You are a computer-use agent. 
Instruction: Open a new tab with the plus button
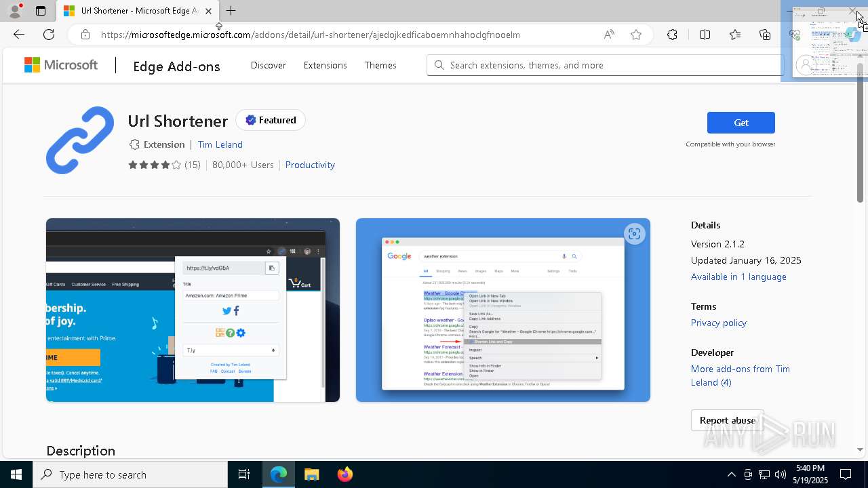[231, 11]
